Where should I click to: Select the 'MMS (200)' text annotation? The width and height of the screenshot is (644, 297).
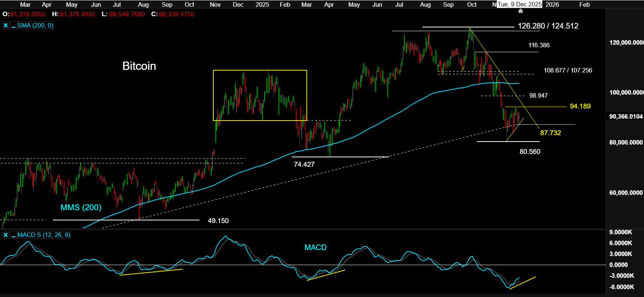(81, 208)
